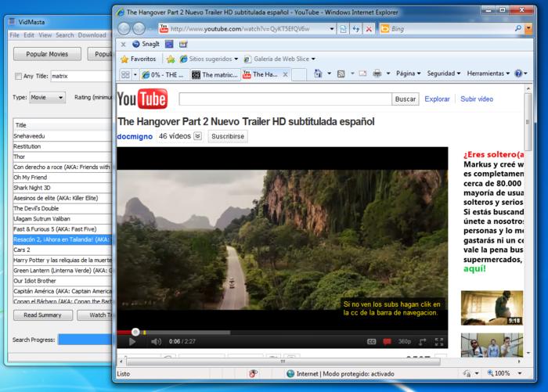Open VidMasta Edit menu
This screenshot has width=548, height=392.
click(x=29, y=35)
